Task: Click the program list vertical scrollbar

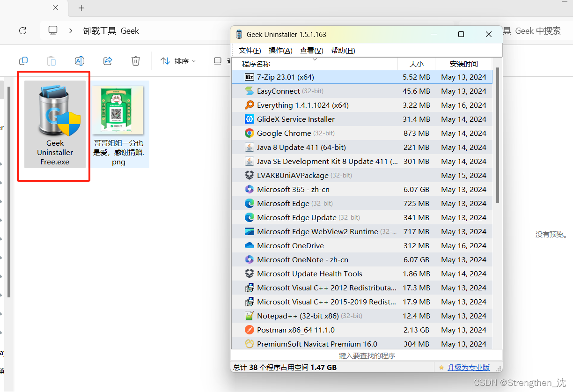Action: tap(498, 136)
